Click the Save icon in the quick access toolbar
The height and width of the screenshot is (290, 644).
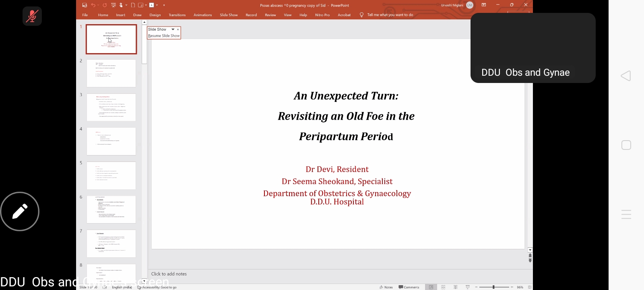[x=85, y=5]
